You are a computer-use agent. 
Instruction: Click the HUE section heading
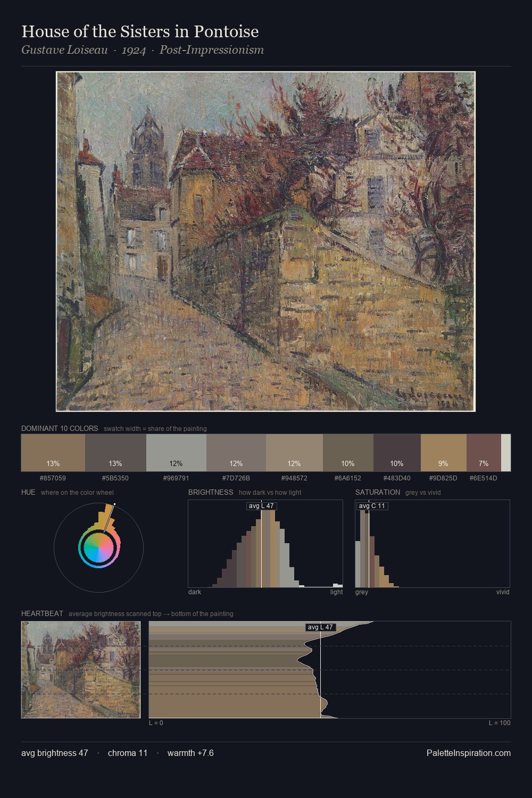click(x=28, y=492)
